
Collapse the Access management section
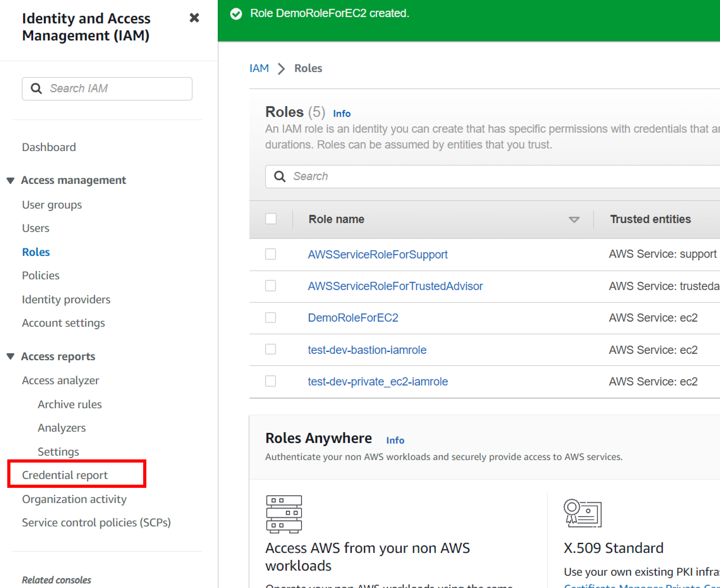(x=10, y=180)
